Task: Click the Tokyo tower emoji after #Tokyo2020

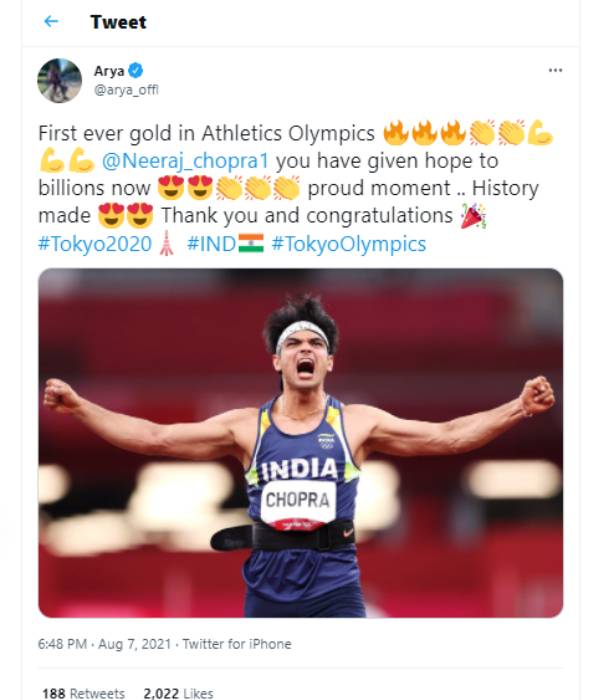Action: [167, 243]
